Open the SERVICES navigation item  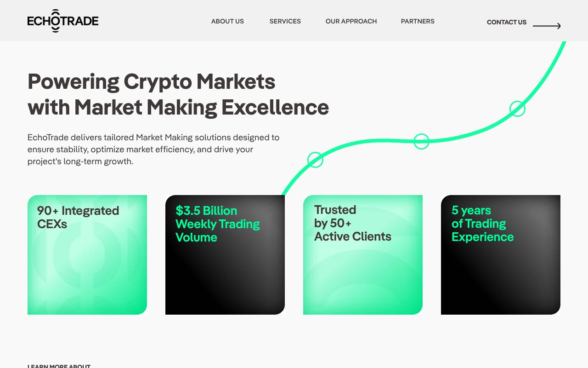pos(285,21)
